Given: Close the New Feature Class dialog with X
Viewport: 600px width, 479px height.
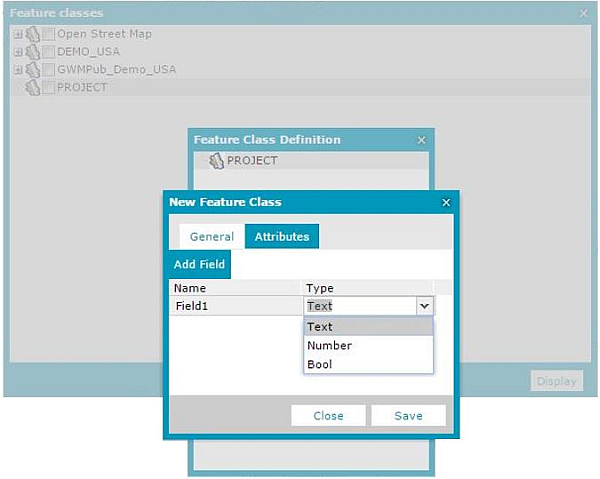Looking at the screenshot, I should [446, 202].
